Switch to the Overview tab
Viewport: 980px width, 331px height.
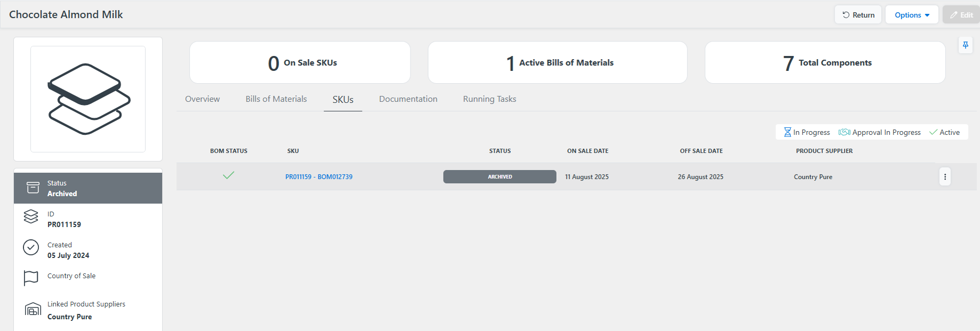[202, 99]
